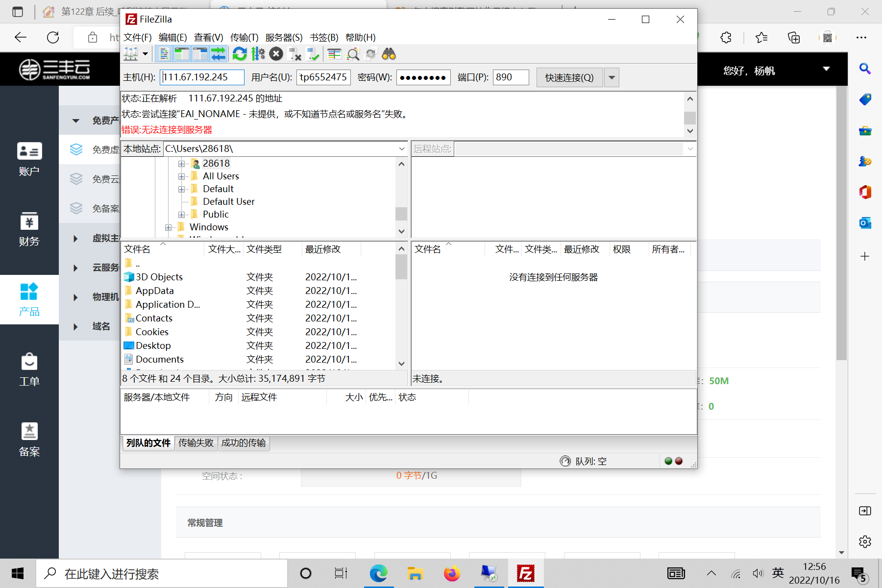The width and height of the screenshot is (882, 588).
Task: Open the Site Manager icon
Action: (x=131, y=54)
